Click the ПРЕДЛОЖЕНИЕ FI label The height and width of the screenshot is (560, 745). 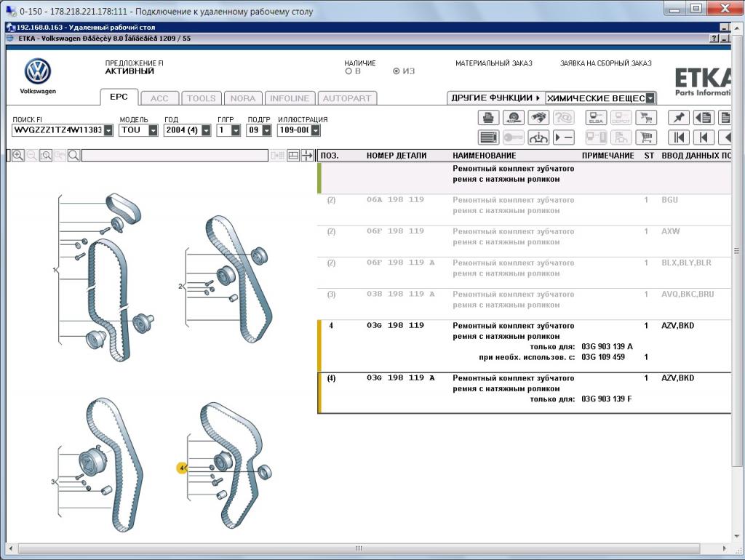coord(135,63)
